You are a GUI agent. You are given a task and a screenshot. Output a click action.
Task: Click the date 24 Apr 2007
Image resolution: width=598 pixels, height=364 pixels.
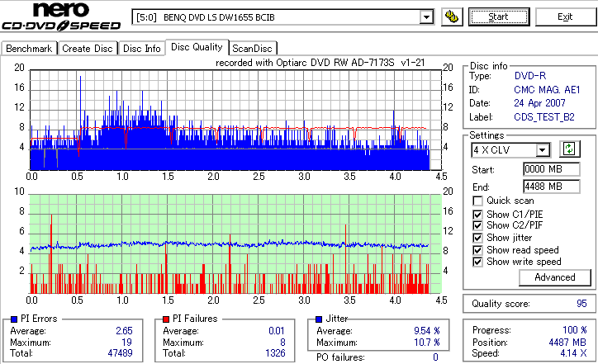point(539,103)
